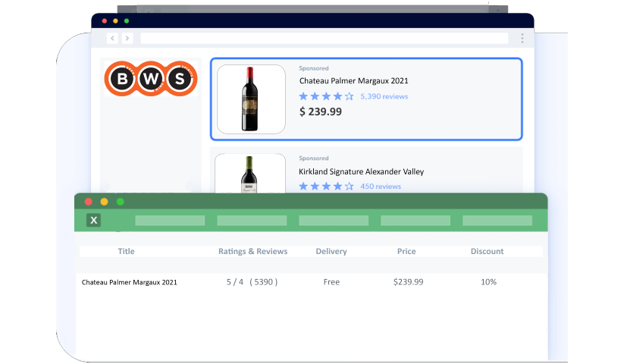Screen dimensions: 624x364
Task: Select the $239.99 spreadsheet cell
Action: pos(409,282)
